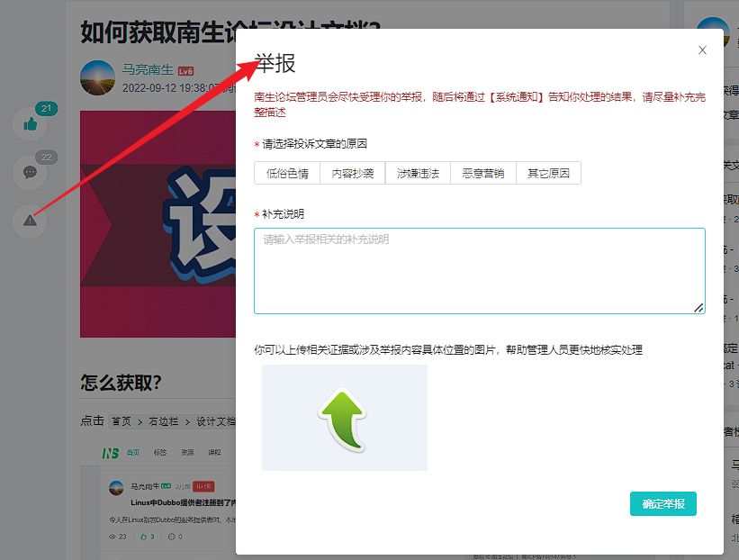Click the comment icon on the Dubbo post
This screenshot has width=739, height=560.
173,536
